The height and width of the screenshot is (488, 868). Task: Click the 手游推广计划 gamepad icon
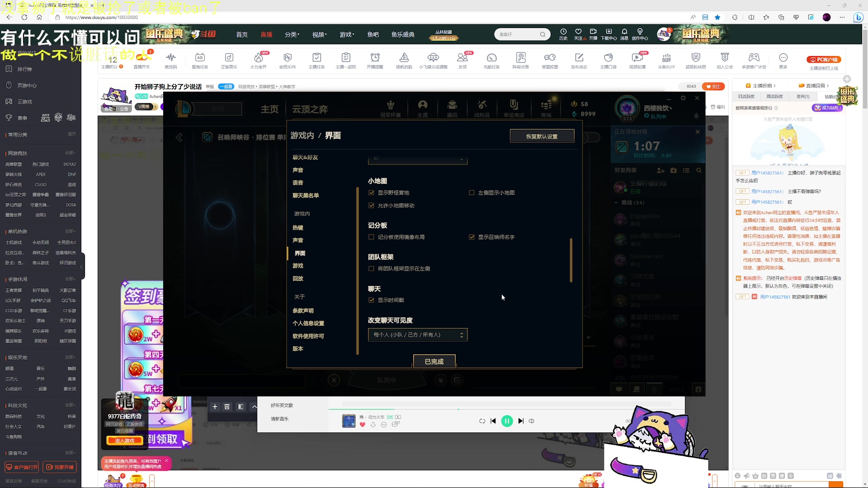754,60
